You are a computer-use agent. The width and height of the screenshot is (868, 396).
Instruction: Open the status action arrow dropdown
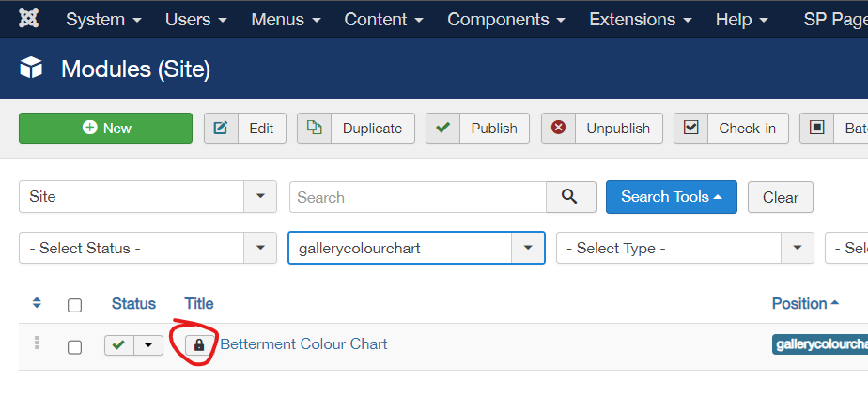click(148, 345)
